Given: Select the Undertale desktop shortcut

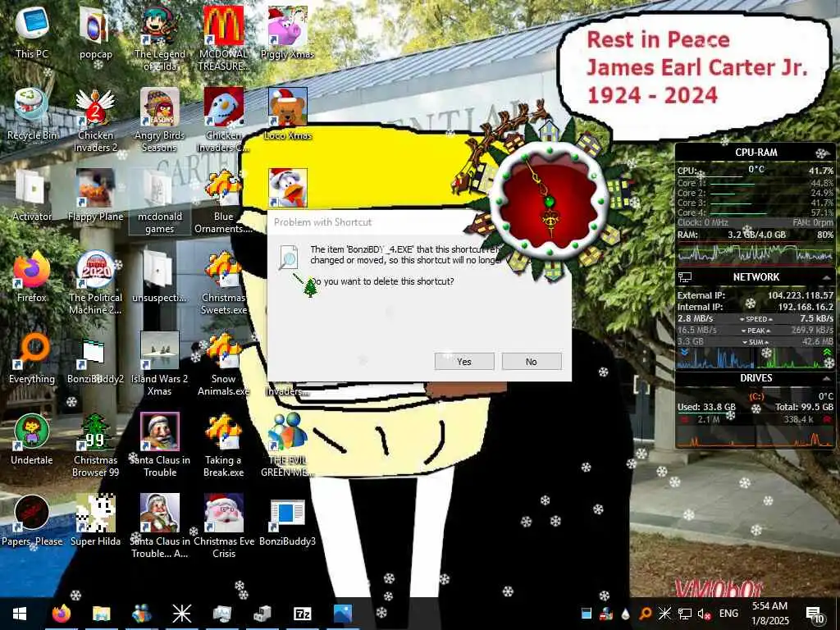Looking at the screenshot, I should tap(32, 440).
